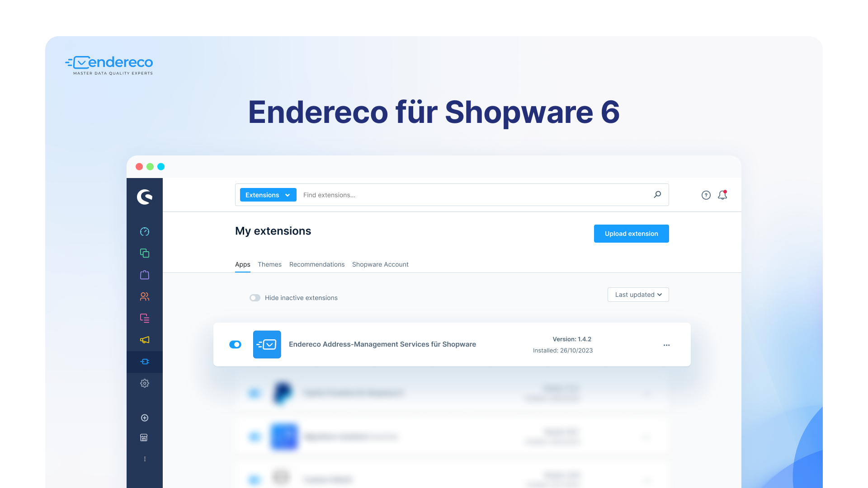Click the settings gear icon in sidebar
868x488 pixels.
pyautogui.click(x=145, y=383)
